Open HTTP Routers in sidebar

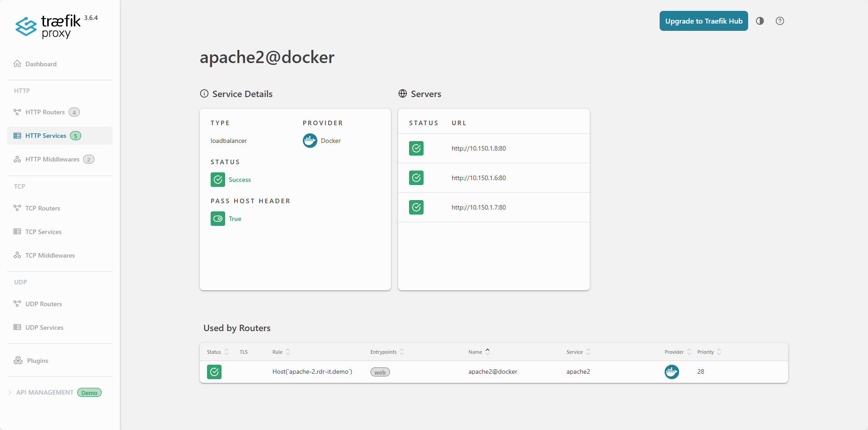pyautogui.click(x=45, y=112)
